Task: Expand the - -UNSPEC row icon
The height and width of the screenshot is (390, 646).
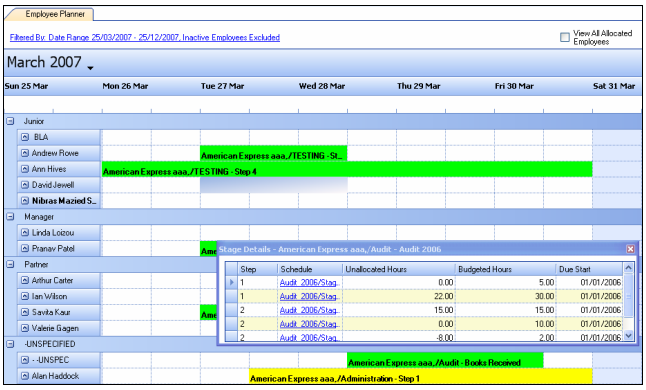Action: click(25, 360)
